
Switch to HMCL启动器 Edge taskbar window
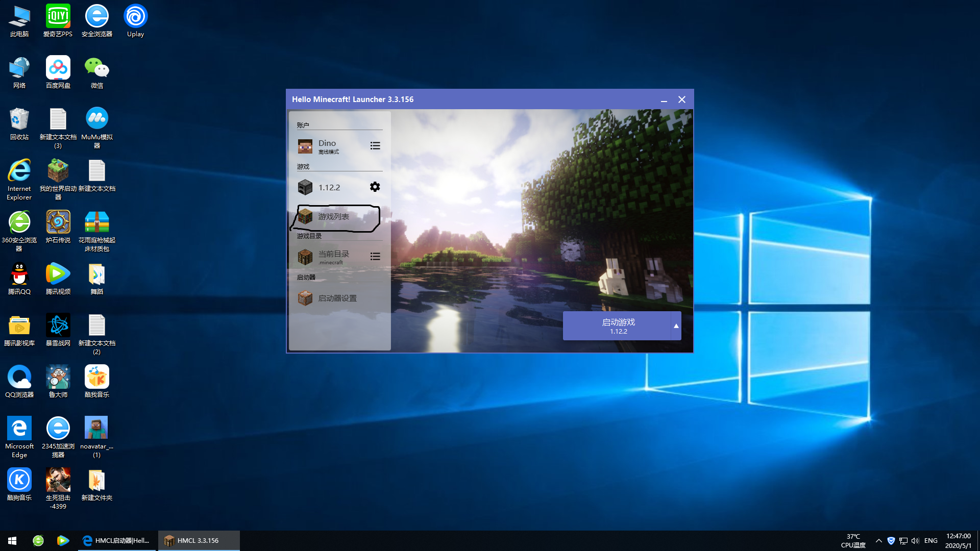[117, 541]
